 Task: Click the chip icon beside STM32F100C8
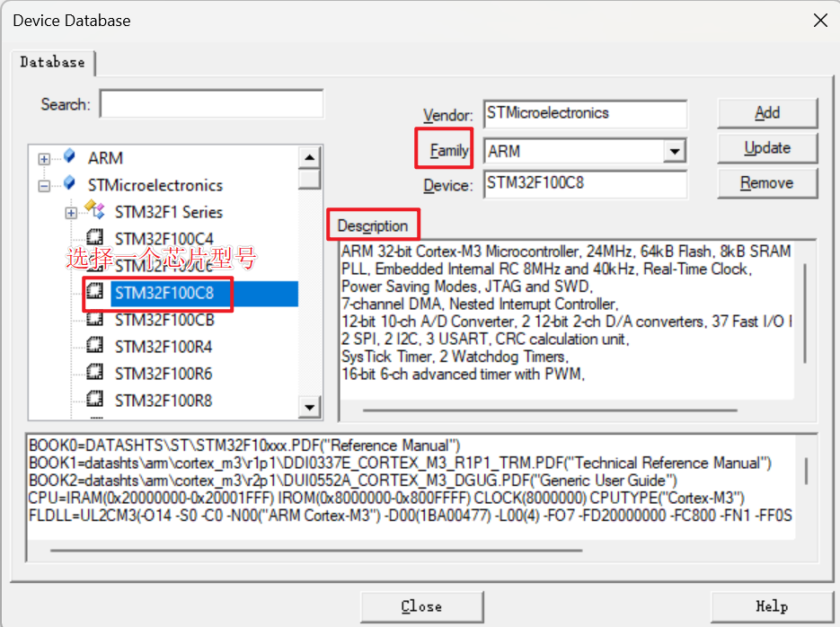[95, 291]
